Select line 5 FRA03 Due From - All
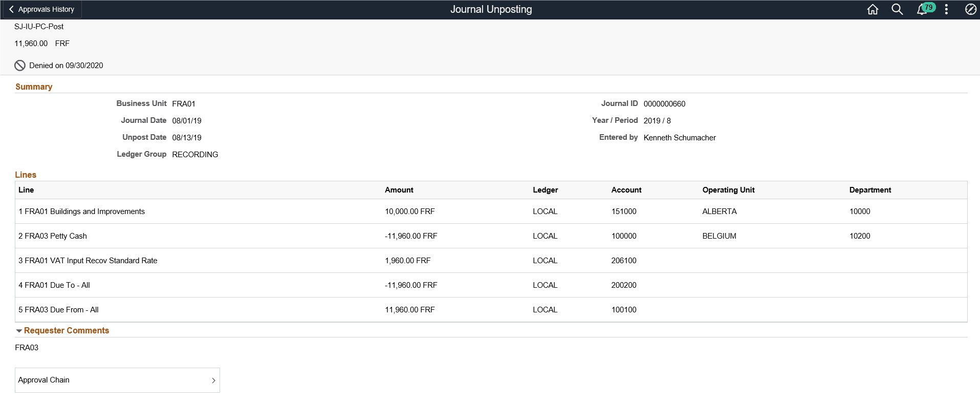Screen dimensions: 980x403 (491, 310)
